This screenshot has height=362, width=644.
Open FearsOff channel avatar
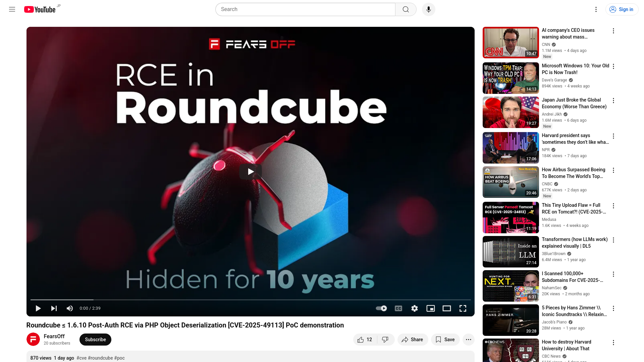[33, 339]
